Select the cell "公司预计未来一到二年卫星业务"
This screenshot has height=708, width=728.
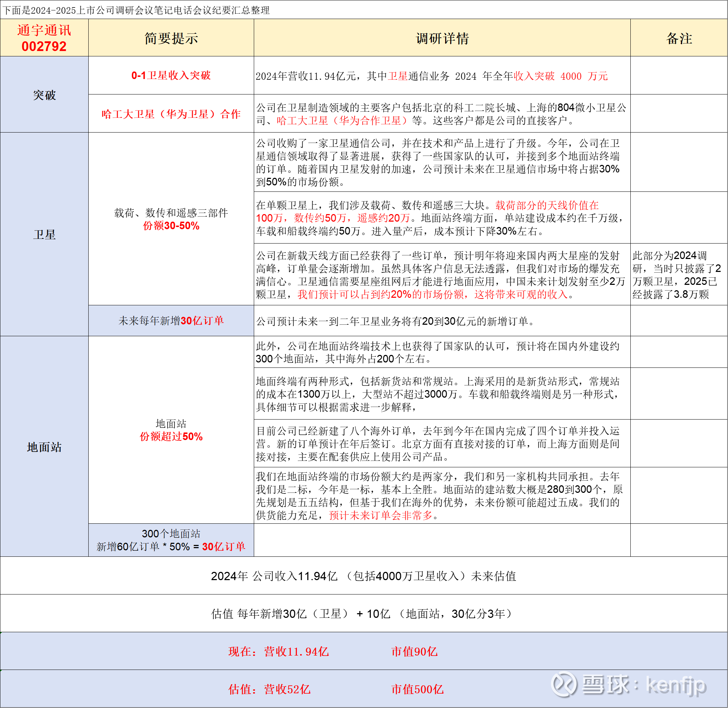(x=442, y=321)
